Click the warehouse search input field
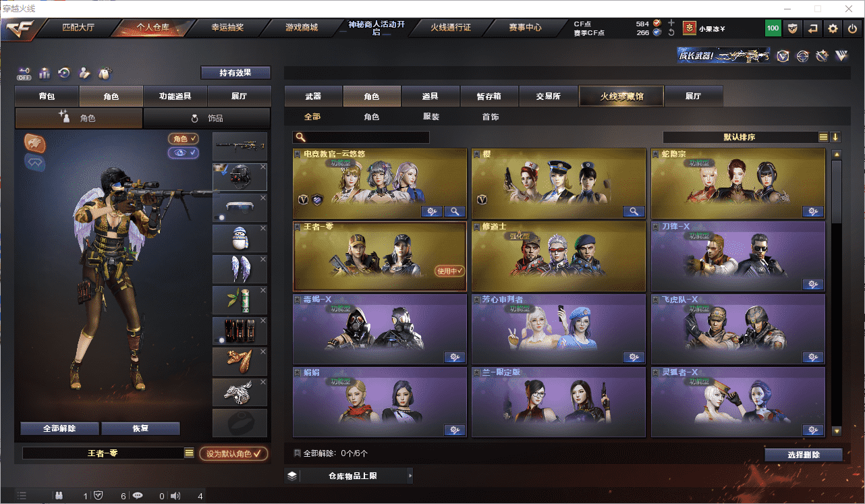 361,137
